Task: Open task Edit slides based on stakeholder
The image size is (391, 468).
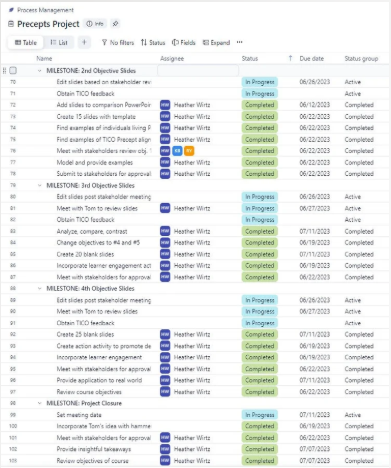Action: tap(104, 82)
